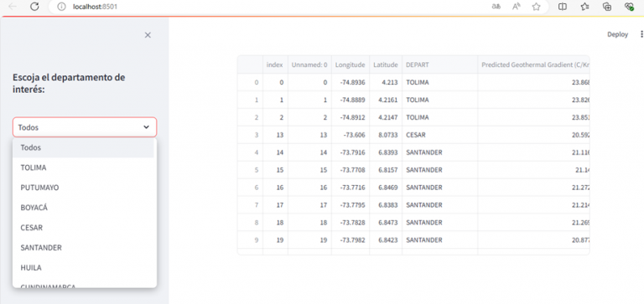The height and width of the screenshot is (304, 644).
Task: Choose BOYACÁ from the dropdown
Action: [x=83, y=208]
